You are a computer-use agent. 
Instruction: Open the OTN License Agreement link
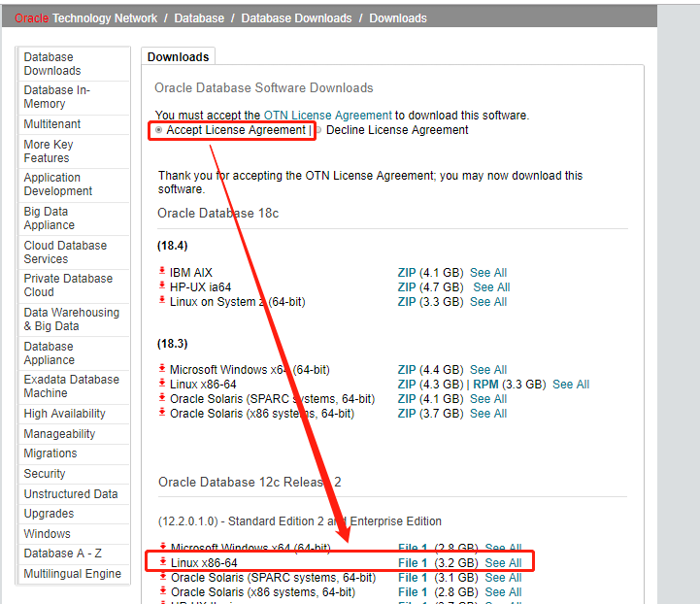click(328, 116)
